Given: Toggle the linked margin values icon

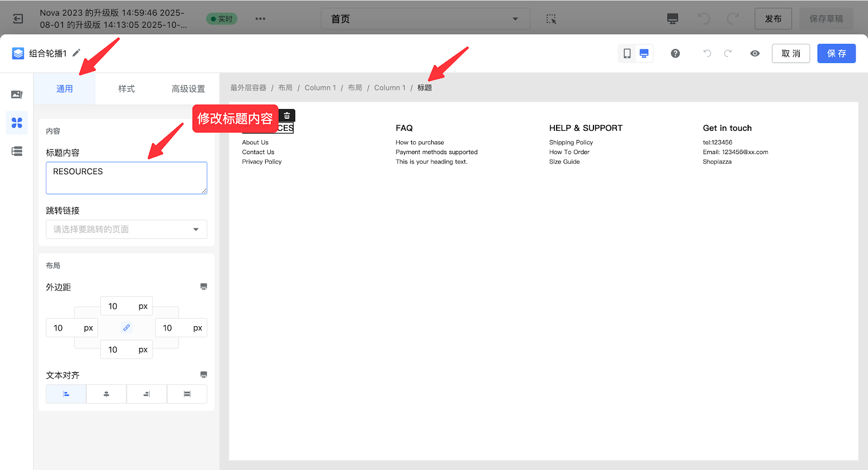Looking at the screenshot, I should 126,328.
